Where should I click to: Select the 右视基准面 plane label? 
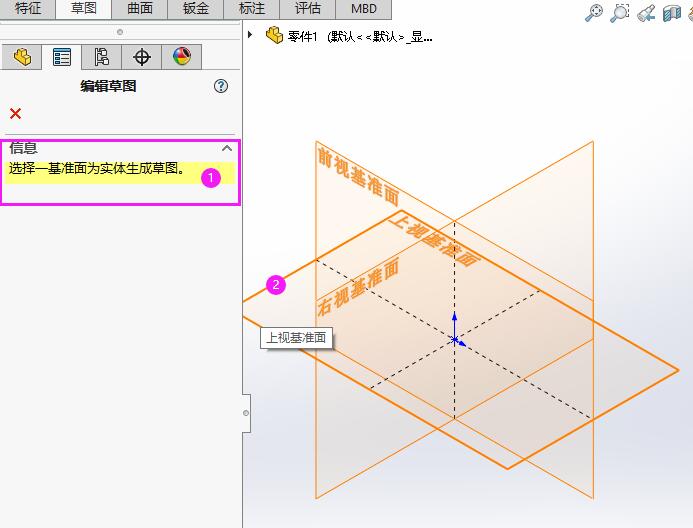(358, 287)
